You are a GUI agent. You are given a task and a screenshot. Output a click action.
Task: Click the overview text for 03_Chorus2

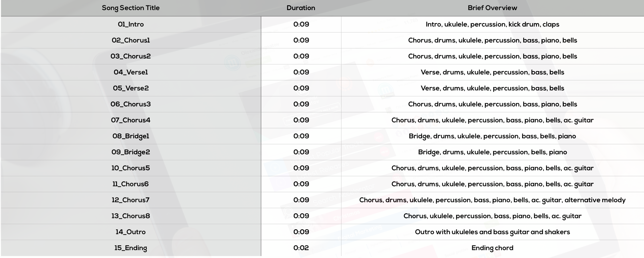click(x=493, y=57)
